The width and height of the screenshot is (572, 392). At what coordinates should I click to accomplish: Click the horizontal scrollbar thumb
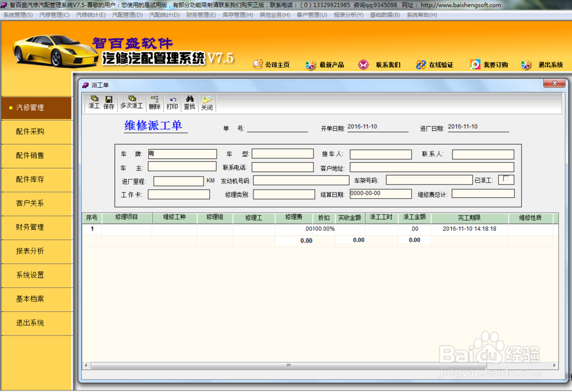pos(288,365)
